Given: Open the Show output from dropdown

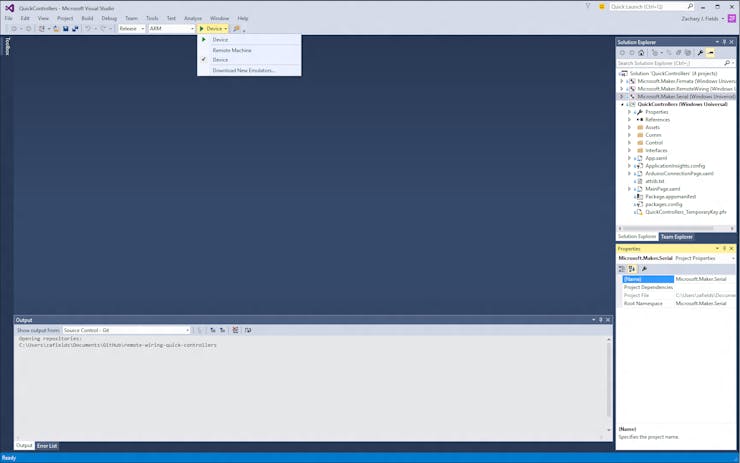Looking at the screenshot, I should tap(126, 330).
